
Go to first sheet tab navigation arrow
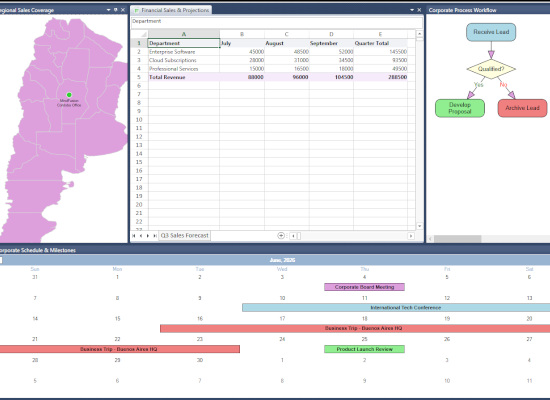click(x=134, y=236)
